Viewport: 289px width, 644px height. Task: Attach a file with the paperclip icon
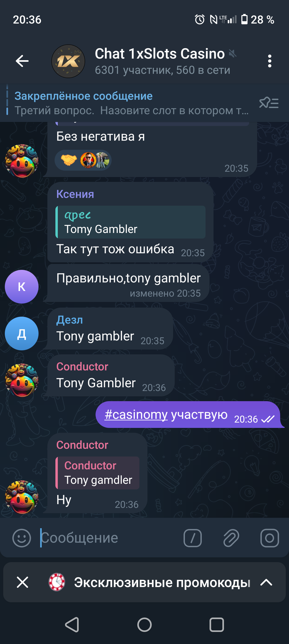point(231,538)
